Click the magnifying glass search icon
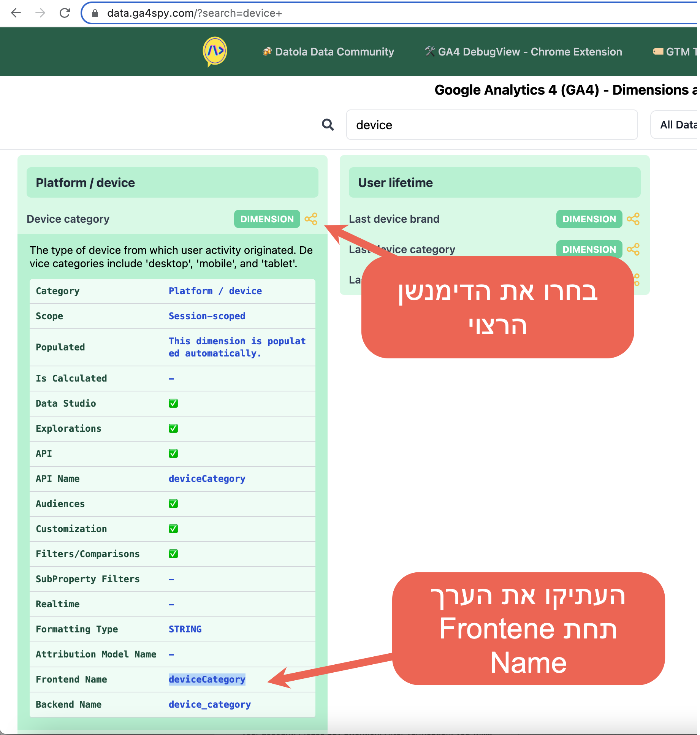The image size is (700, 735). point(328,125)
